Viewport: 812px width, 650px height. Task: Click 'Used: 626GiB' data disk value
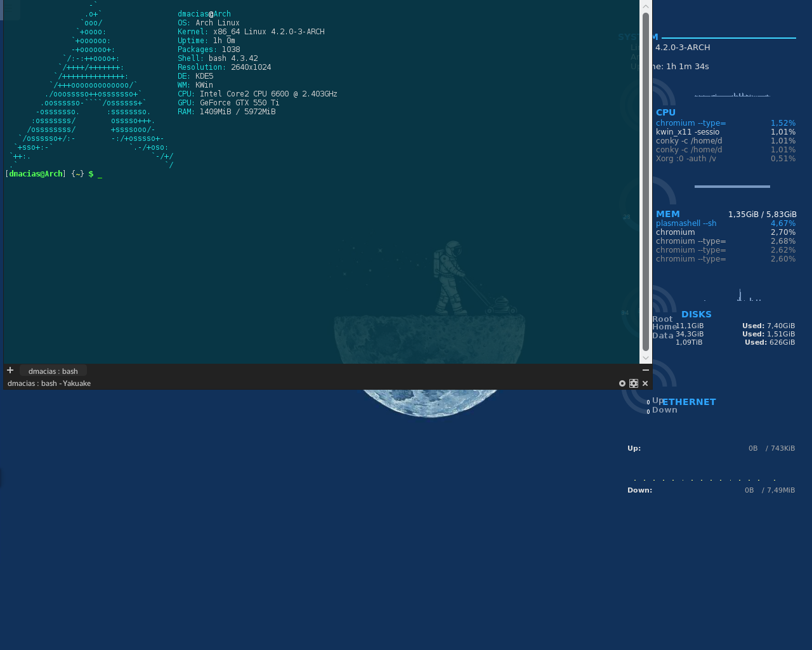pyautogui.click(x=769, y=342)
